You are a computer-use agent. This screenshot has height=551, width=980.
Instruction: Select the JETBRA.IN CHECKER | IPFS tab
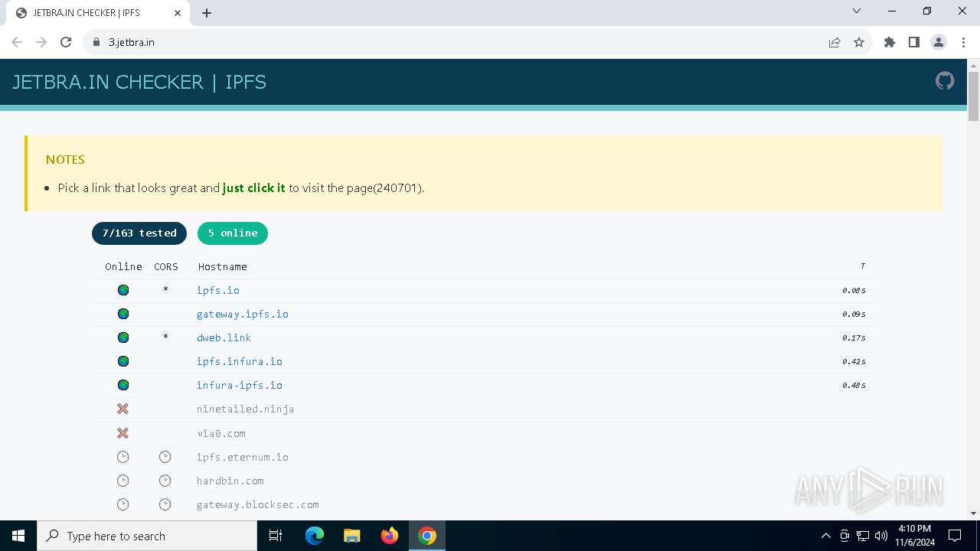(x=97, y=13)
